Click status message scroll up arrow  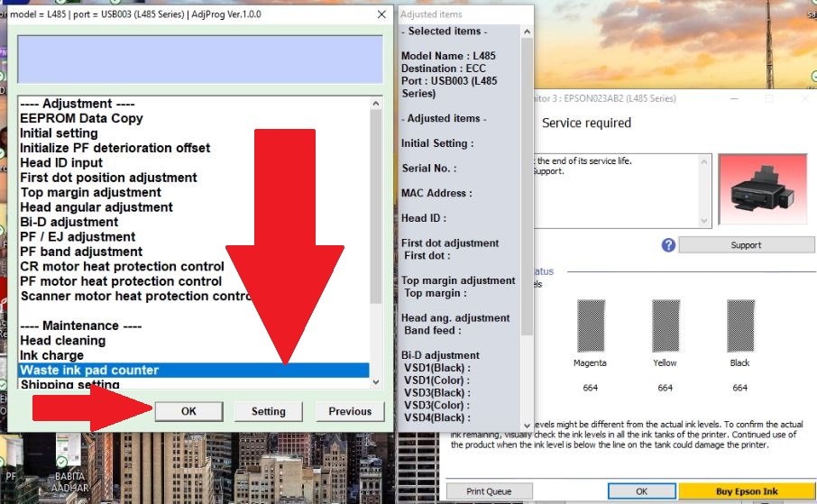click(x=704, y=161)
